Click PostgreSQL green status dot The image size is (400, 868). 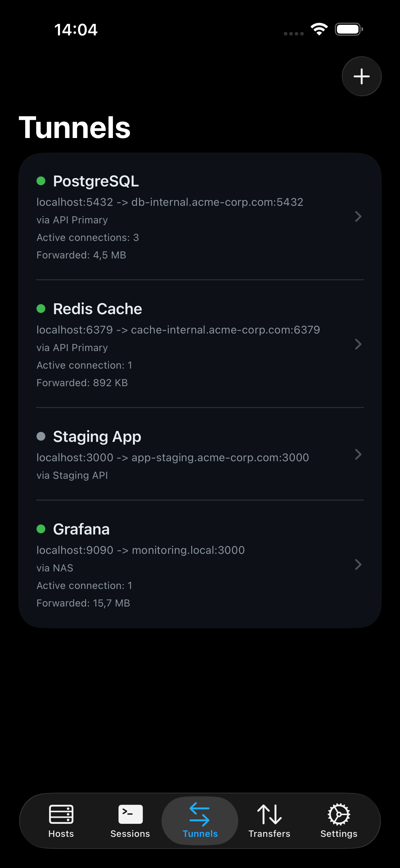(41, 181)
